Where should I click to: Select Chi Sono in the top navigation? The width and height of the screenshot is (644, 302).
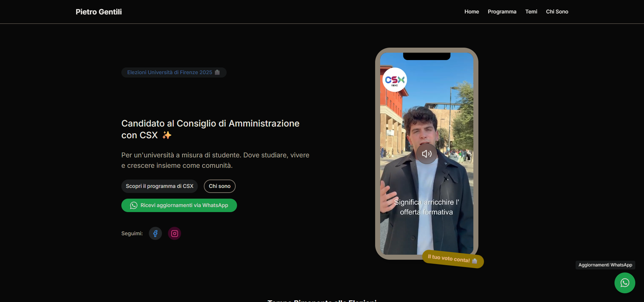[x=557, y=12]
